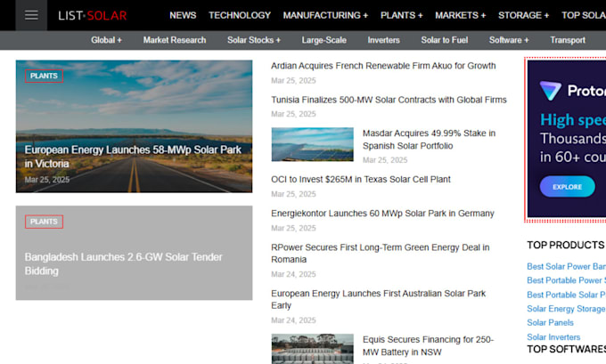Open Best Solar Power Bank link

566,266
